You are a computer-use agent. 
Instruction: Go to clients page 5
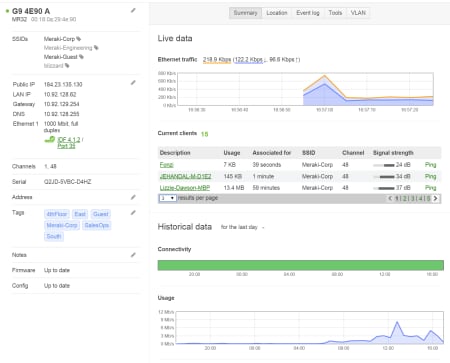click(x=428, y=198)
